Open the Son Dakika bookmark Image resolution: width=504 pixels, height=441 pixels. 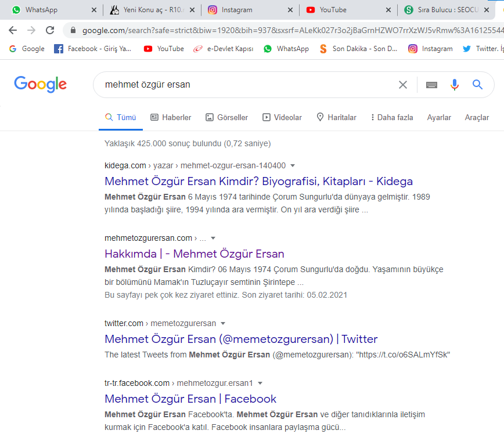point(359,49)
